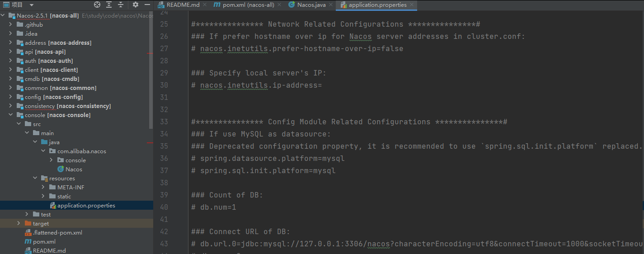This screenshot has width=644, height=254.
Task: Expand the static folder
Action: pyautogui.click(x=43, y=197)
